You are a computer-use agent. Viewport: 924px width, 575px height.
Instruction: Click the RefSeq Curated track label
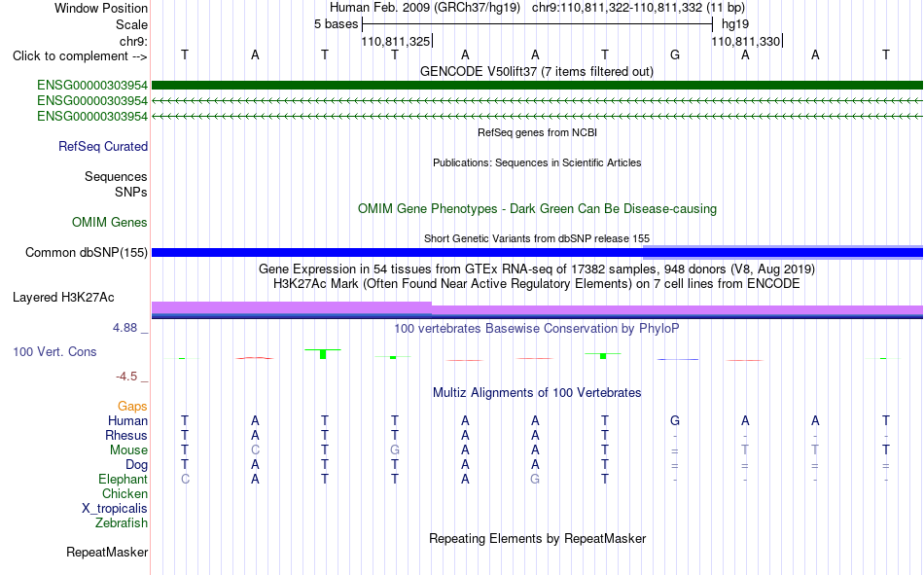pyautogui.click(x=102, y=146)
